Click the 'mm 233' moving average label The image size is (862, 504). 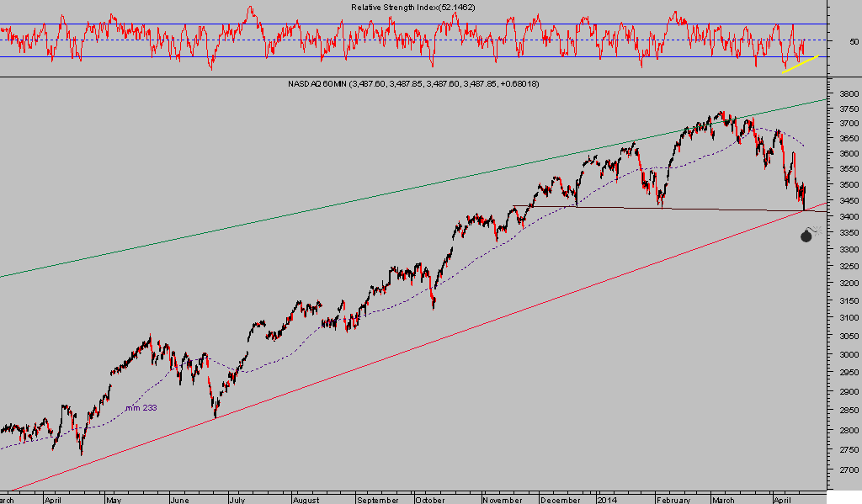click(141, 408)
